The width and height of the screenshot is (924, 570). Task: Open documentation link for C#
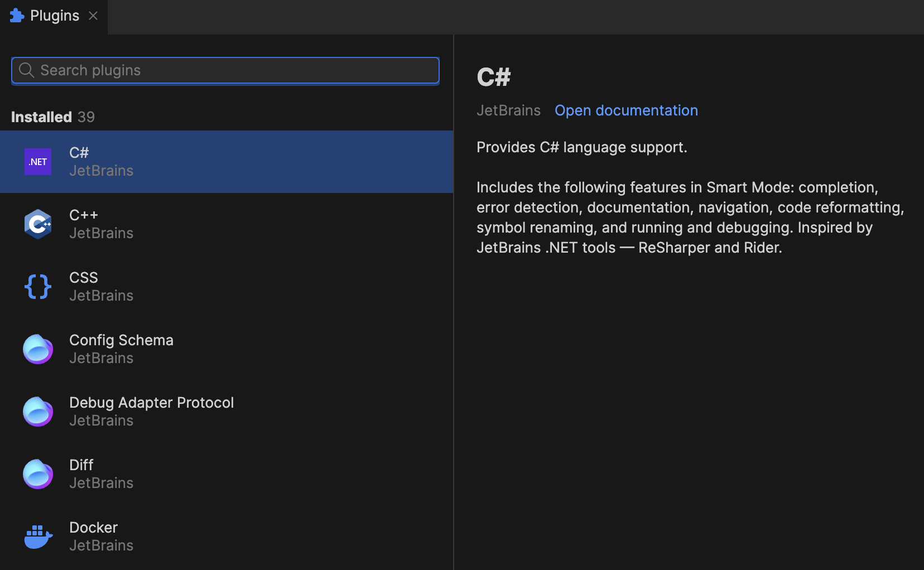[x=626, y=110]
